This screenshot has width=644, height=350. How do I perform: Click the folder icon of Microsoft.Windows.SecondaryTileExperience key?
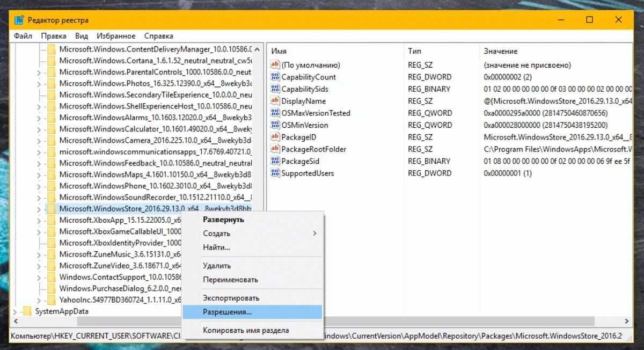52,94
